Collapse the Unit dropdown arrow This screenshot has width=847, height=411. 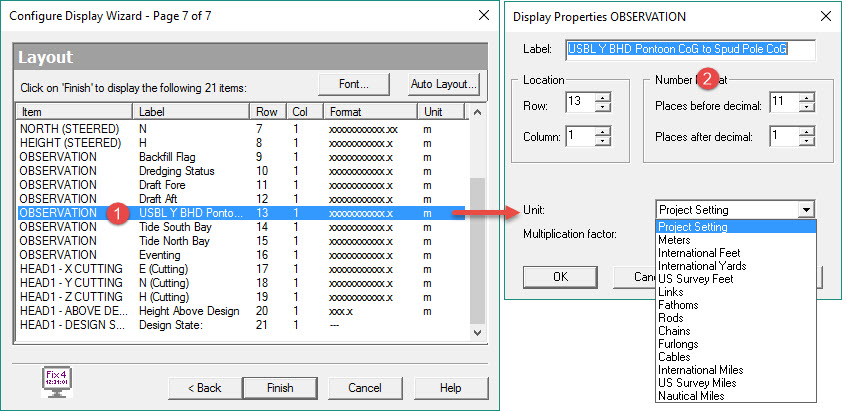point(806,210)
